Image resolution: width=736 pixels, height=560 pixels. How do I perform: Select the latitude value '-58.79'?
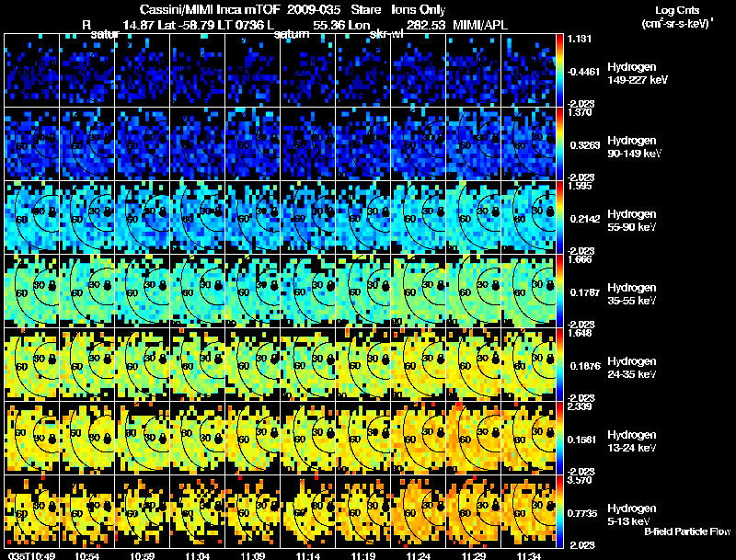pos(198,25)
